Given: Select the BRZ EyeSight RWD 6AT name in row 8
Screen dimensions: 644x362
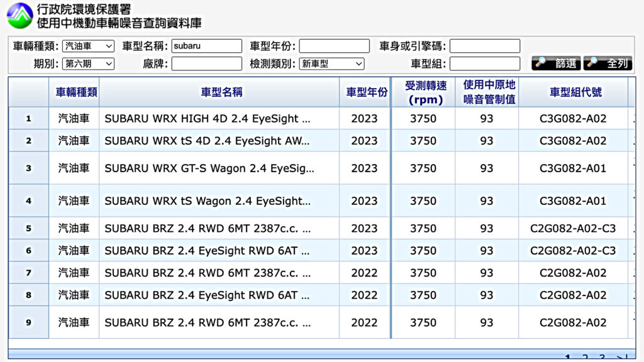Looking at the screenshot, I should tap(207, 295).
